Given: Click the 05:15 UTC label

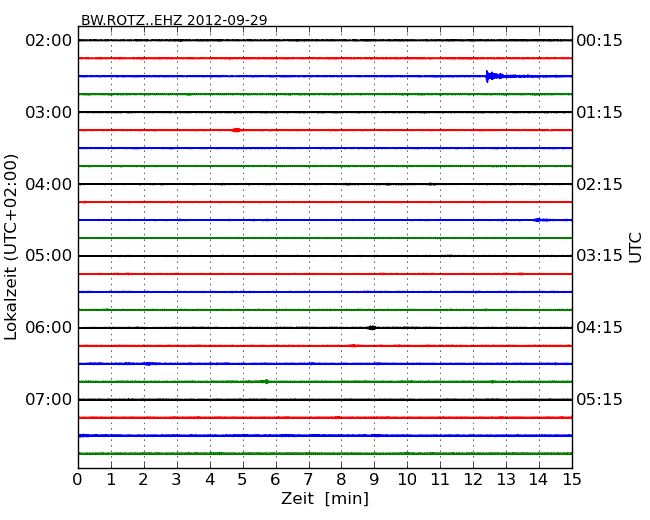Looking at the screenshot, I should pos(599,399).
